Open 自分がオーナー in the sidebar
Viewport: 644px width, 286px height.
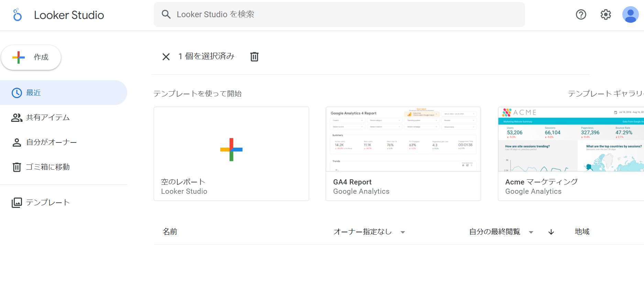52,142
